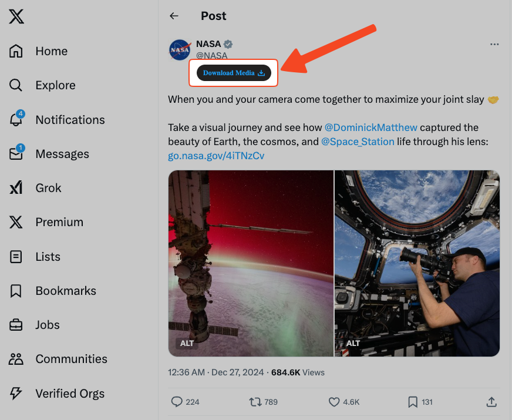This screenshot has height=420, width=512.
Task: Click the Download Media button
Action: pyautogui.click(x=234, y=73)
